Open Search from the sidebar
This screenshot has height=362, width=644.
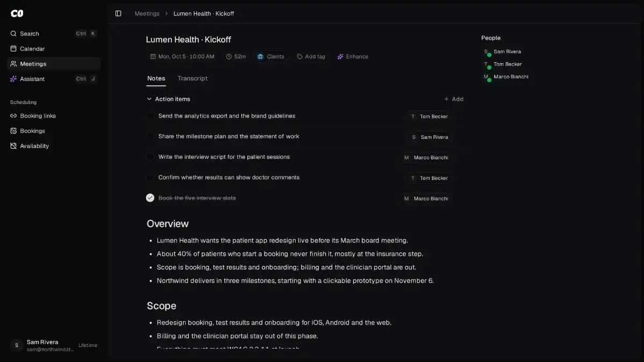point(54,34)
